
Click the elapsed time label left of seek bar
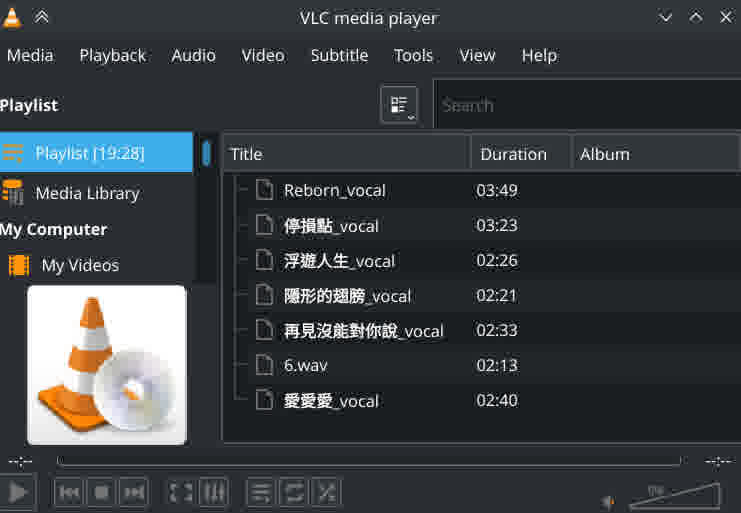(20, 461)
